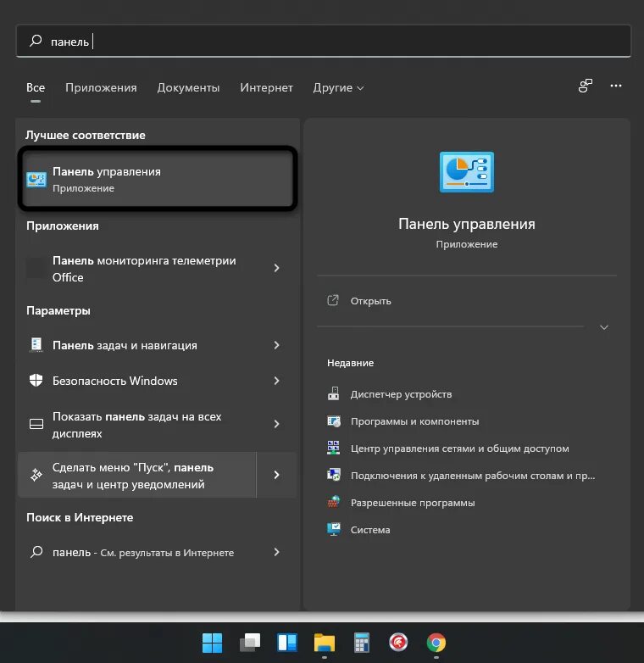Open "Центр управления сетями и общим доступом"
Viewport: 644px width, 663px height.
[460, 448]
